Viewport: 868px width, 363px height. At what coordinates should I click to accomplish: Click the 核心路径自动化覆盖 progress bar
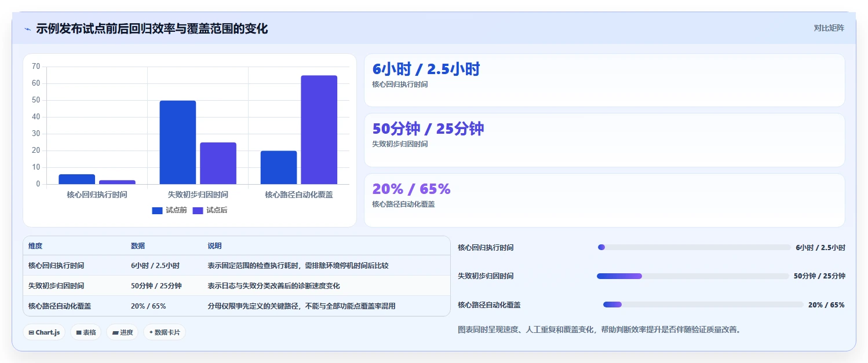point(703,305)
